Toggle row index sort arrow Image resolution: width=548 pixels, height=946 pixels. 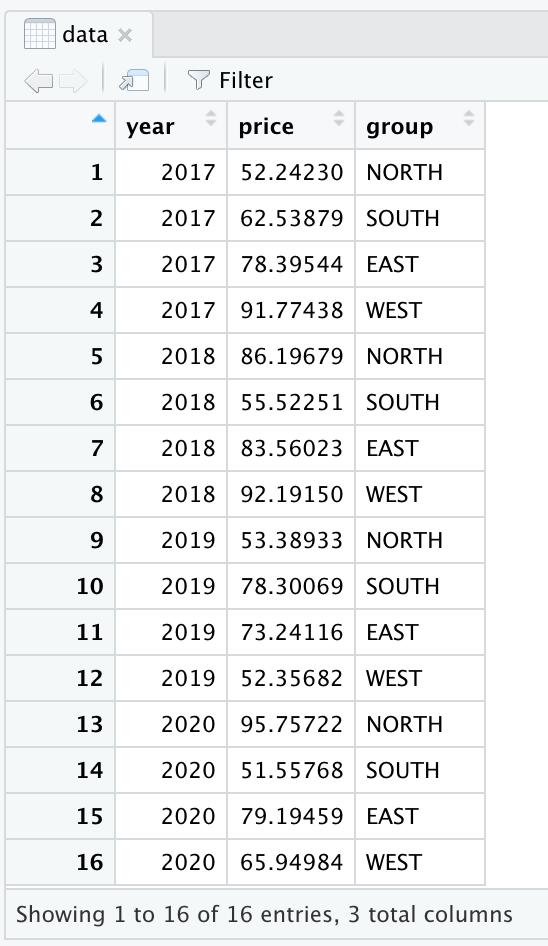[99, 119]
